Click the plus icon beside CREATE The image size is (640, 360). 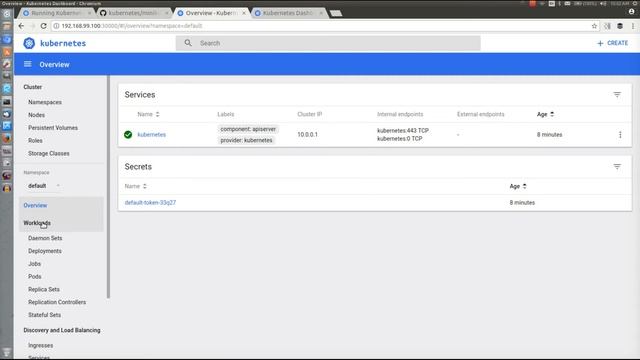coord(600,43)
